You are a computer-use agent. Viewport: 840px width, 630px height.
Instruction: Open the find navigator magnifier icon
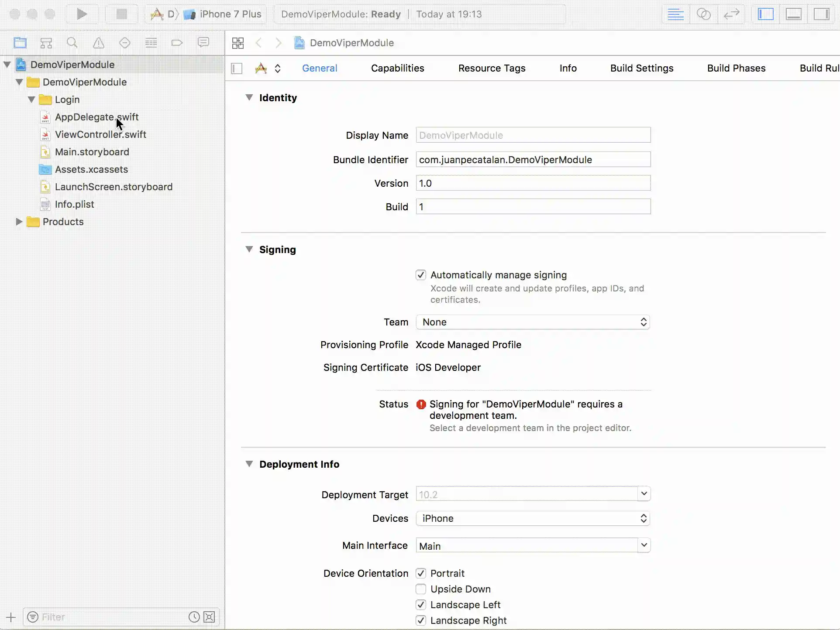[x=72, y=43]
